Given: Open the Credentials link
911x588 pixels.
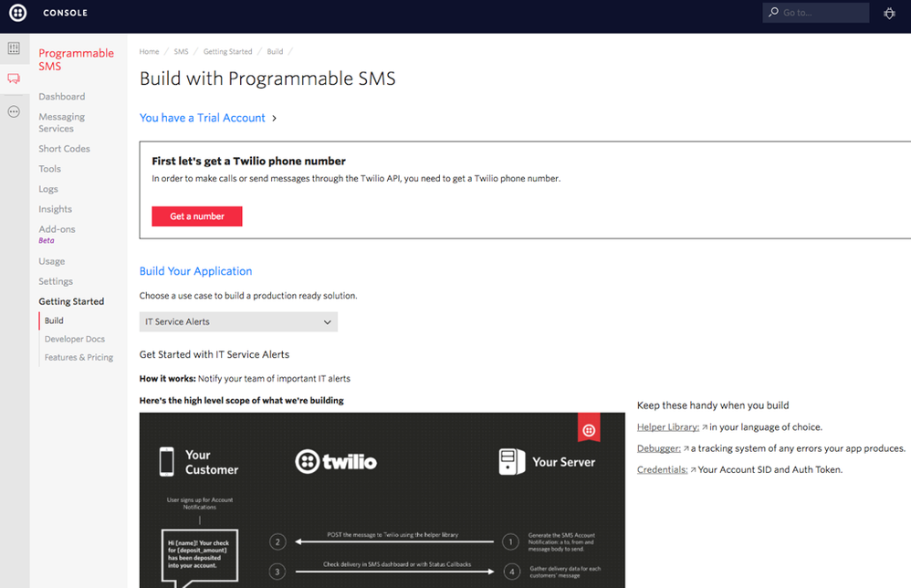Looking at the screenshot, I should (x=663, y=470).
